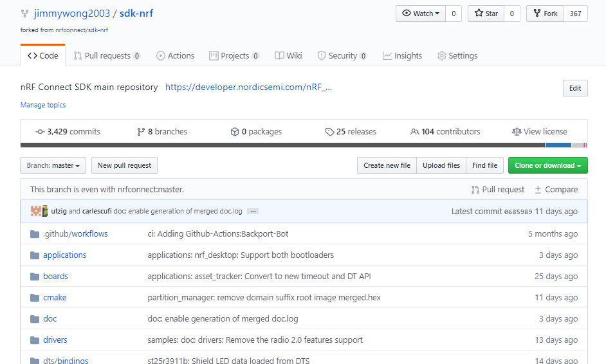Open the Watch notifications dropdown
The image size is (606, 364).
[x=421, y=14]
